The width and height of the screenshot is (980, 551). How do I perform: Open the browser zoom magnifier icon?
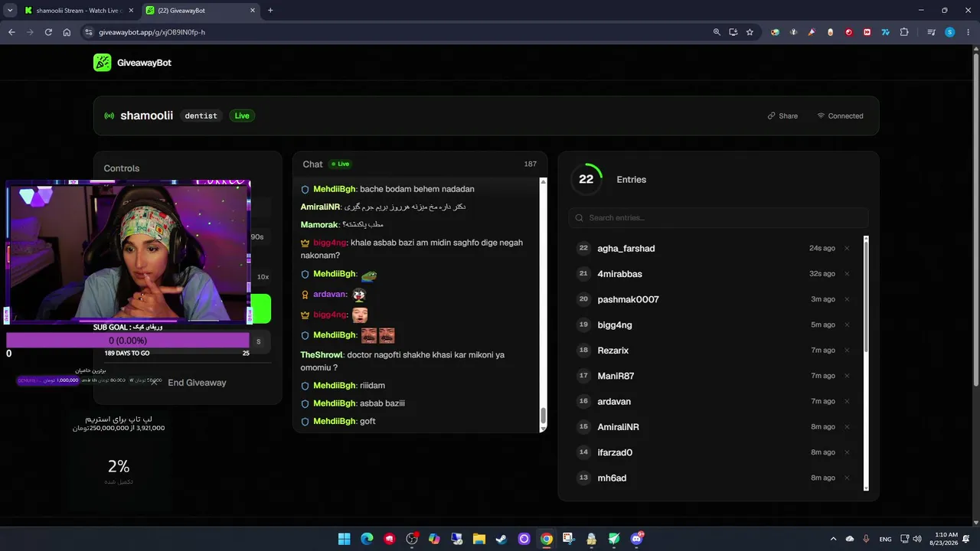[x=717, y=32]
